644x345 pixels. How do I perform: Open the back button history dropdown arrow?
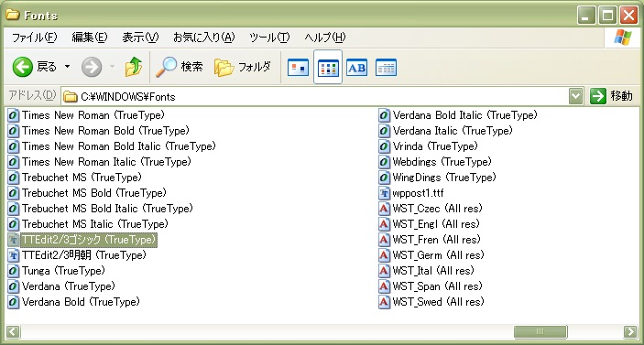pos(68,67)
